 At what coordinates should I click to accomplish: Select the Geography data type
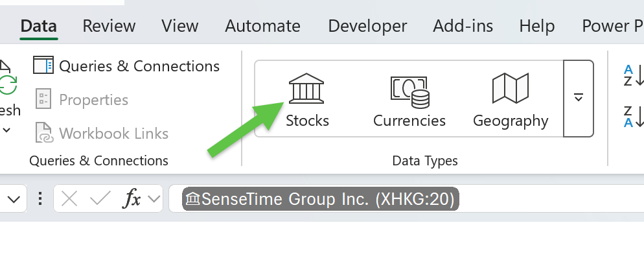coord(511,100)
